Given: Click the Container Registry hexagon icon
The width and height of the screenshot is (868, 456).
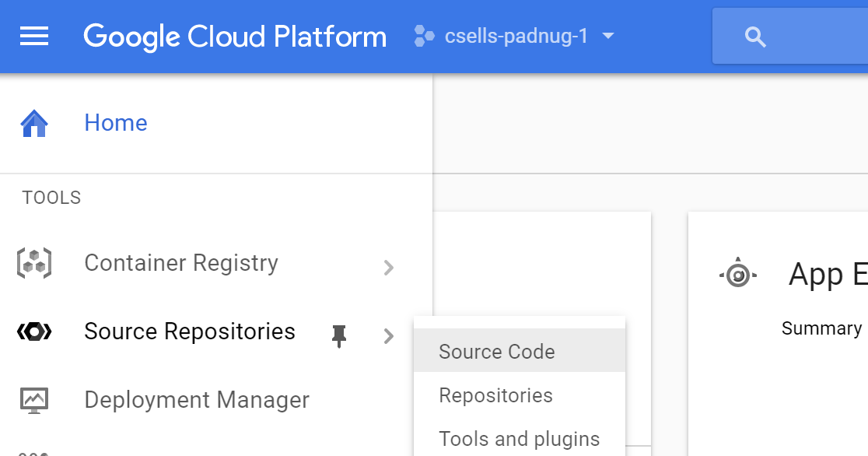Looking at the screenshot, I should coord(33,263).
